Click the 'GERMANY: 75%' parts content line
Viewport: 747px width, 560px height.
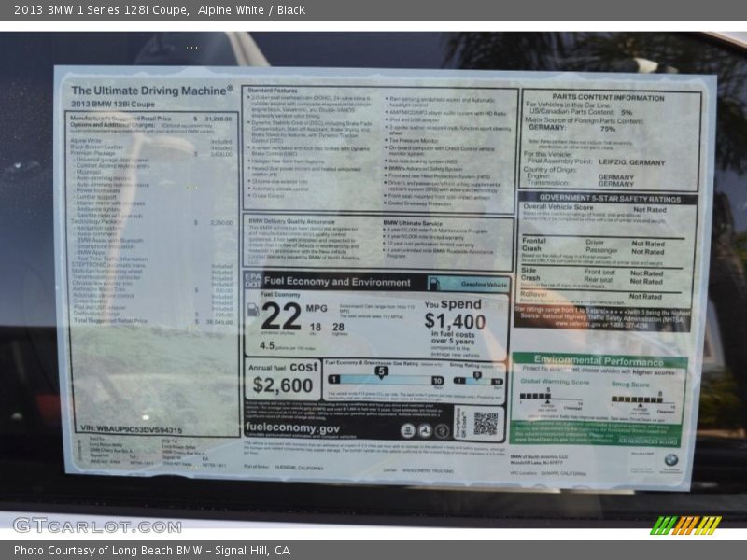coord(572,128)
